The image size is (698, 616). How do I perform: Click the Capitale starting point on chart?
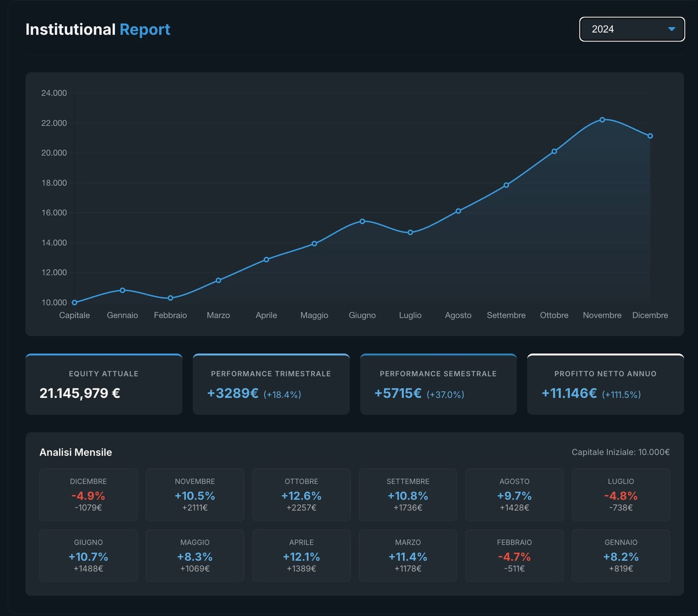click(74, 303)
